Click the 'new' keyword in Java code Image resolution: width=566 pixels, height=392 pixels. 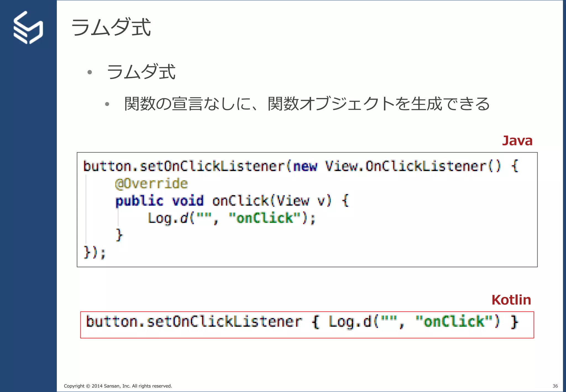pos(305,166)
